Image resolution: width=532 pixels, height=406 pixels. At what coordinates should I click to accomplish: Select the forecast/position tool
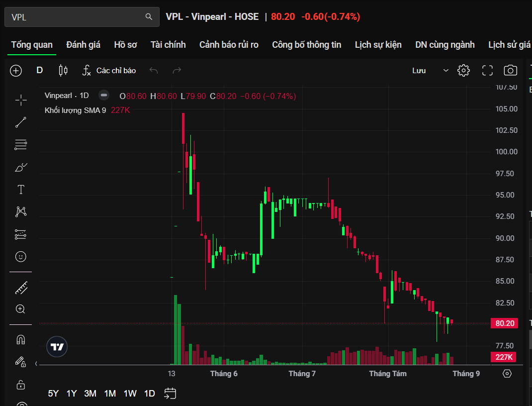click(x=21, y=234)
